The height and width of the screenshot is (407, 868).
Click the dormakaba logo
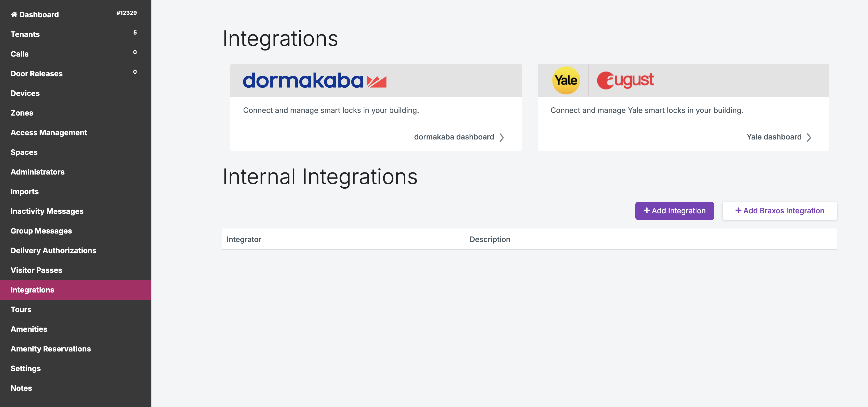click(x=314, y=80)
